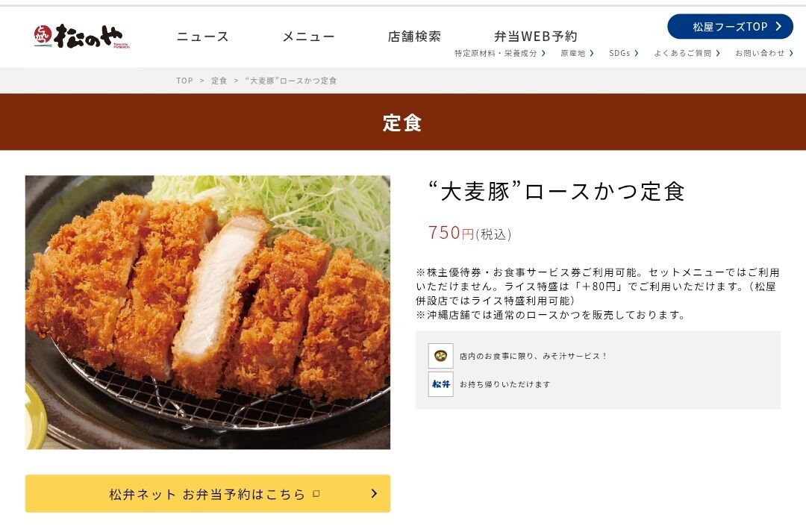Screen dimensions: 806x532
Task: Open 弁当WEB予約 navigation item
Action: click(536, 37)
